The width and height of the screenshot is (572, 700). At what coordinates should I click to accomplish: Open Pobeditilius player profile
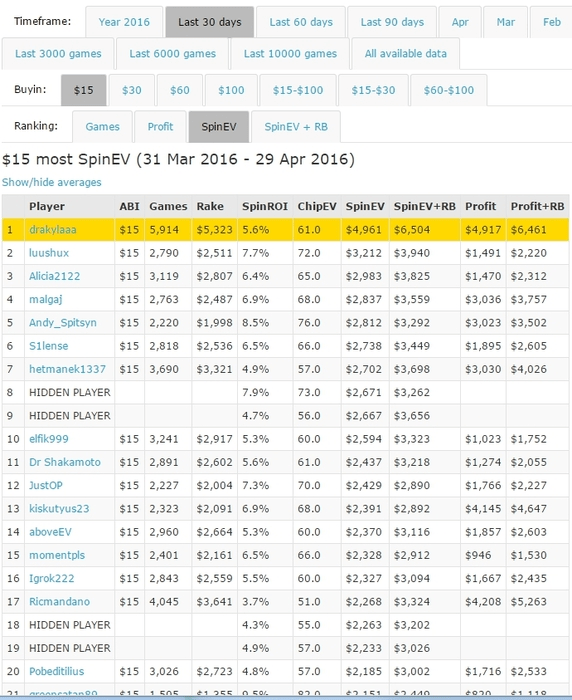(x=57, y=671)
